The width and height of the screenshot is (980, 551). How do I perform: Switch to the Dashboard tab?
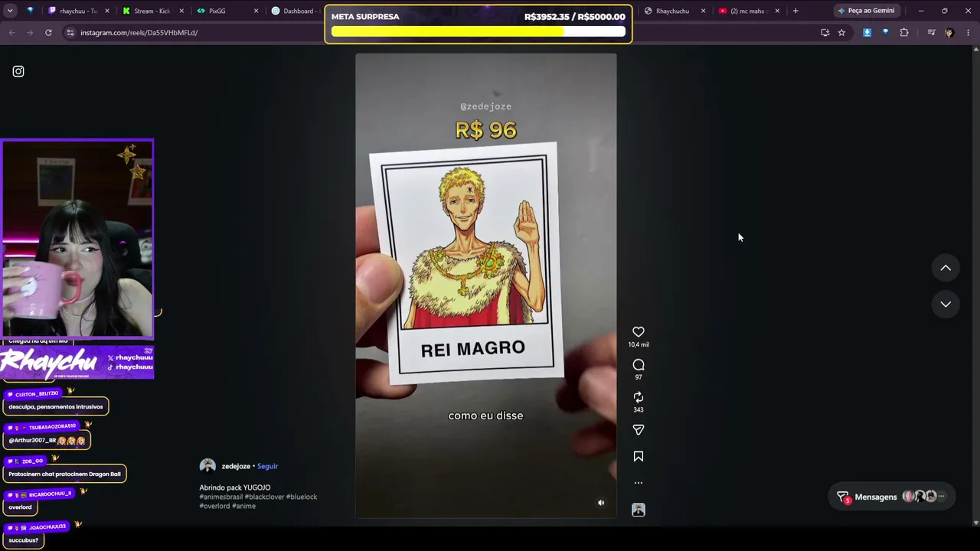(296, 11)
